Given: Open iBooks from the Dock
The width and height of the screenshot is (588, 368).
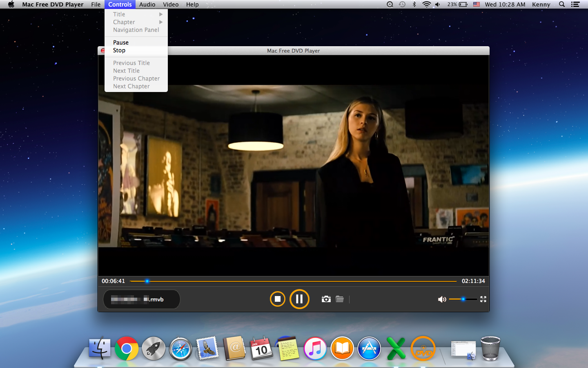Looking at the screenshot, I should [x=342, y=348].
